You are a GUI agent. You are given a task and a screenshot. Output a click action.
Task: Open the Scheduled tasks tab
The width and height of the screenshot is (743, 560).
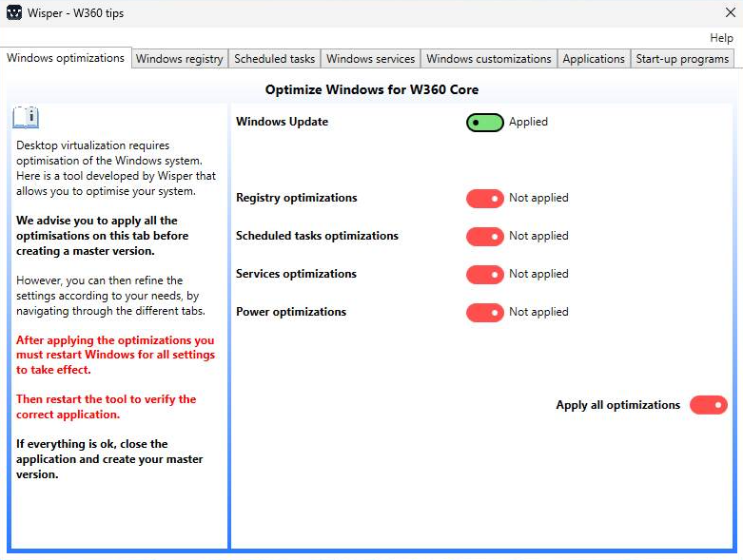click(274, 59)
